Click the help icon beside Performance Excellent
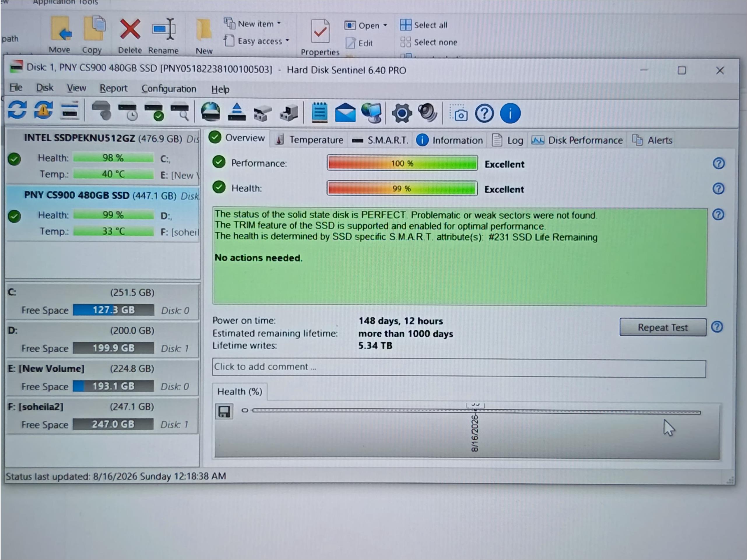The image size is (747, 560). point(719,163)
